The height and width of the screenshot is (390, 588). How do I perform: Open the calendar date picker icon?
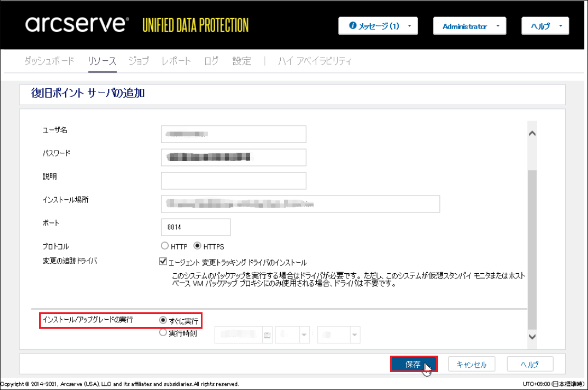pyautogui.click(x=267, y=335)
